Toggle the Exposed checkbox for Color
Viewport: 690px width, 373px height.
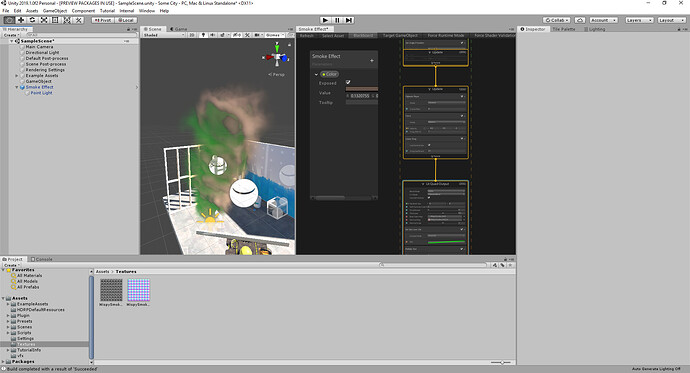click(x=348, y=82)
